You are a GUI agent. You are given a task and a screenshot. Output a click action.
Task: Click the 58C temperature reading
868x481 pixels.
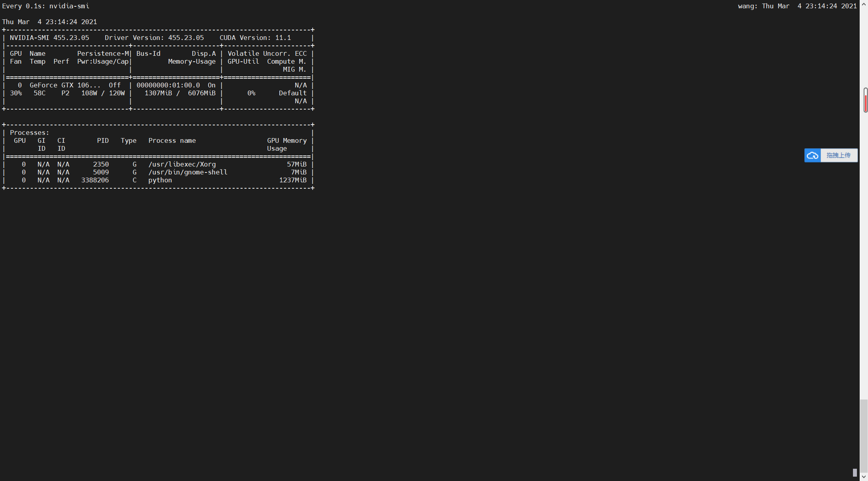(x=39, y=93)
